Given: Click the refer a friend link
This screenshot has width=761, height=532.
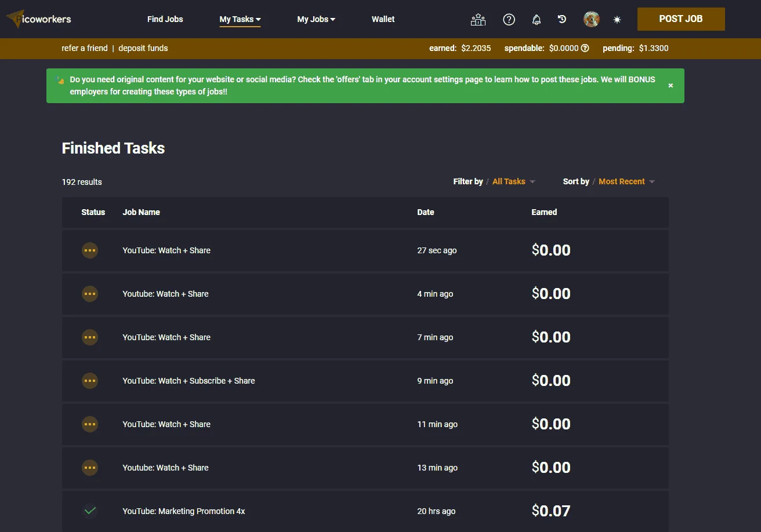Looking at the screenshot, I should pyautogui.click(x=85, y=48).
